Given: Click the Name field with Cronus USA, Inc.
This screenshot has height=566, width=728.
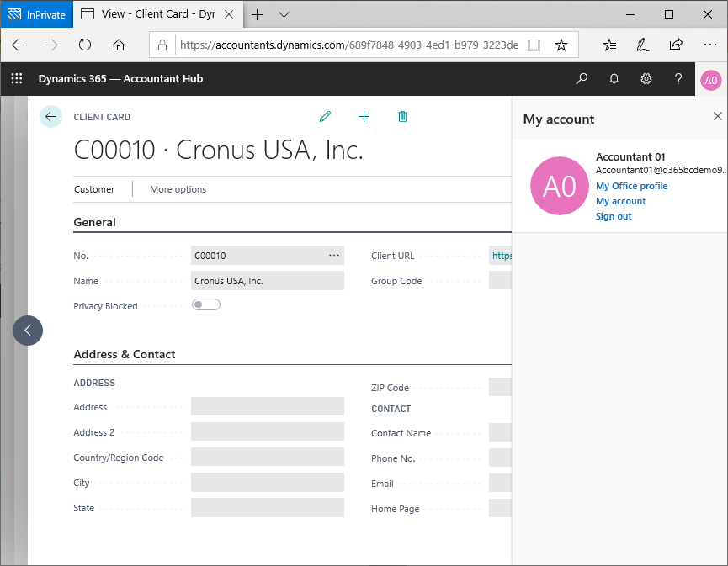Looking at the screenshot, I should click(x=268, y=281).
